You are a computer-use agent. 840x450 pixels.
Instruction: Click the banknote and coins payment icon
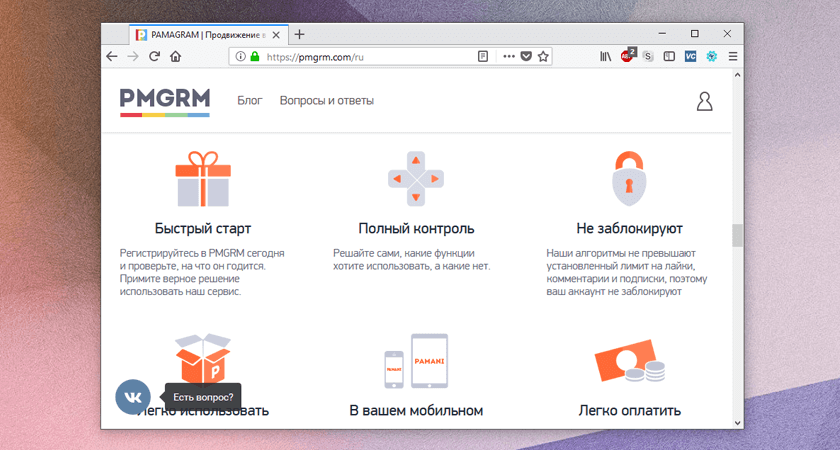(629, 361)
